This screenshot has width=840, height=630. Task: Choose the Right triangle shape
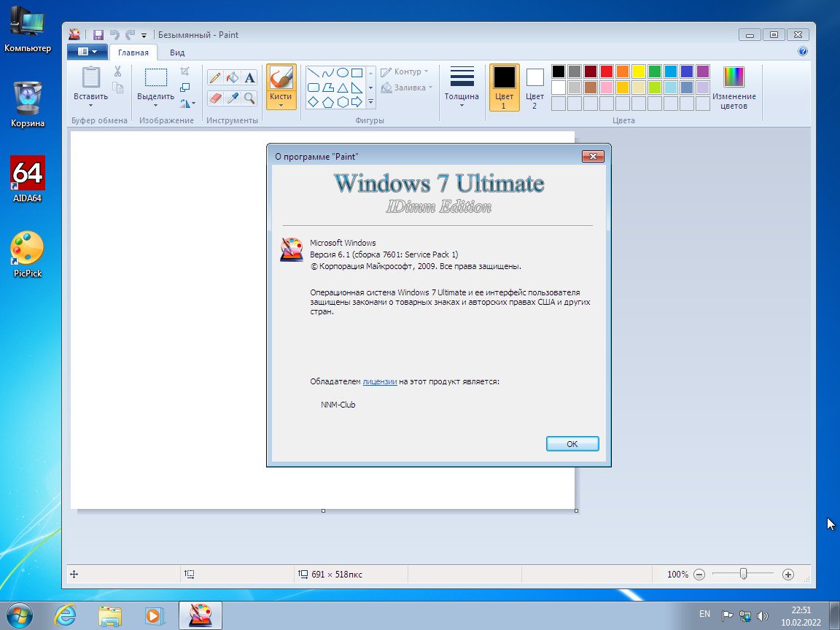[x=357, y=87]
